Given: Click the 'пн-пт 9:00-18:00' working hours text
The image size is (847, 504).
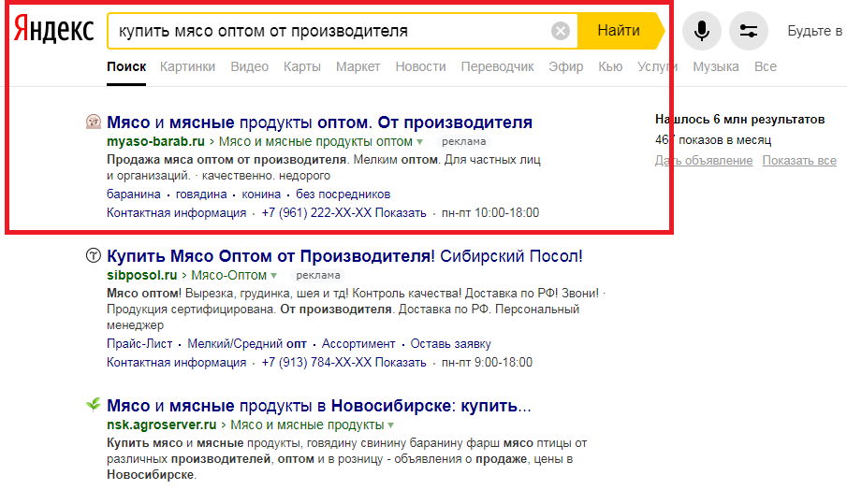Looking at the screenshot, I should (x=487, y=363).
